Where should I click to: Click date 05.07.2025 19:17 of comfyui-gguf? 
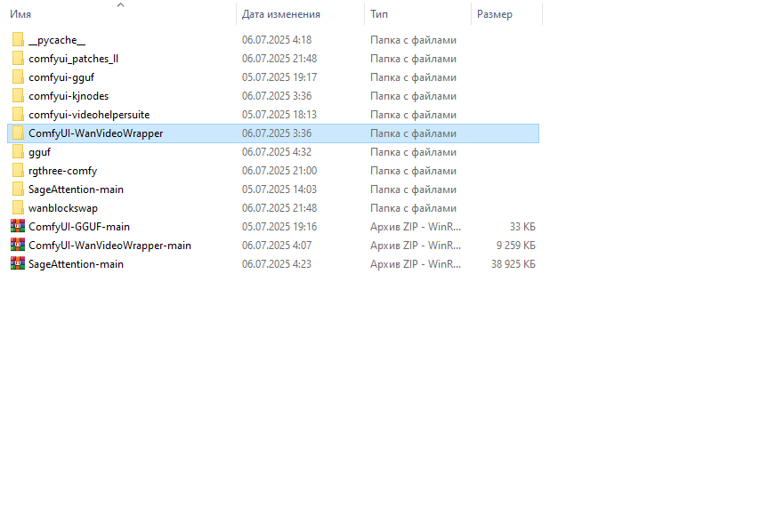(x=279, y=77)
